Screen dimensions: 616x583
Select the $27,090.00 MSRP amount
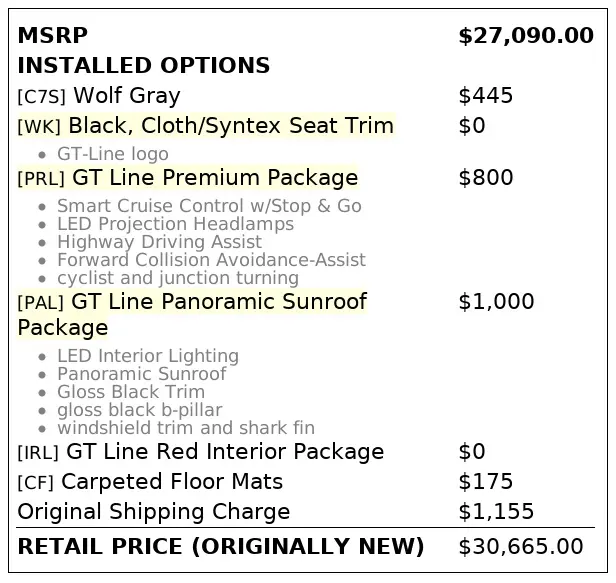525,36
